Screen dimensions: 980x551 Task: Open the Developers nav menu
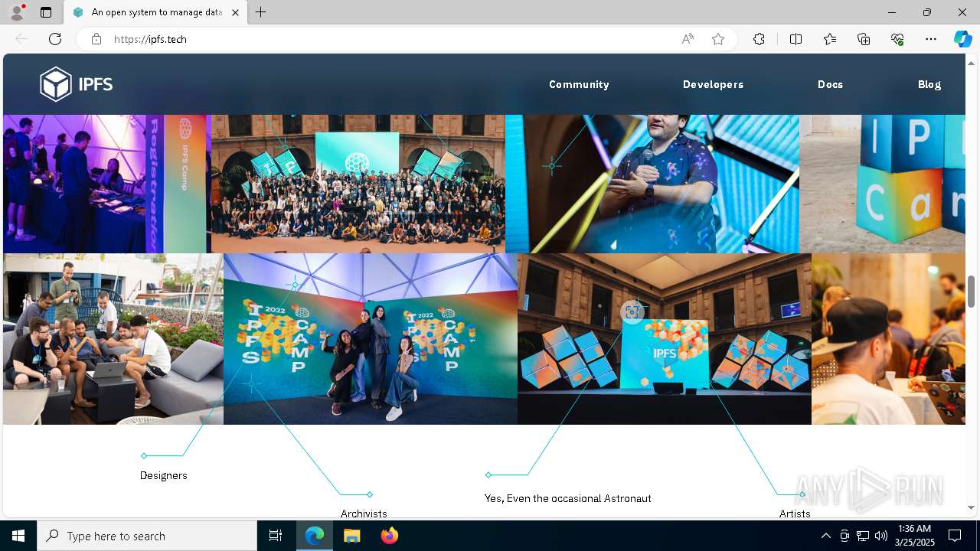point(713,84)
